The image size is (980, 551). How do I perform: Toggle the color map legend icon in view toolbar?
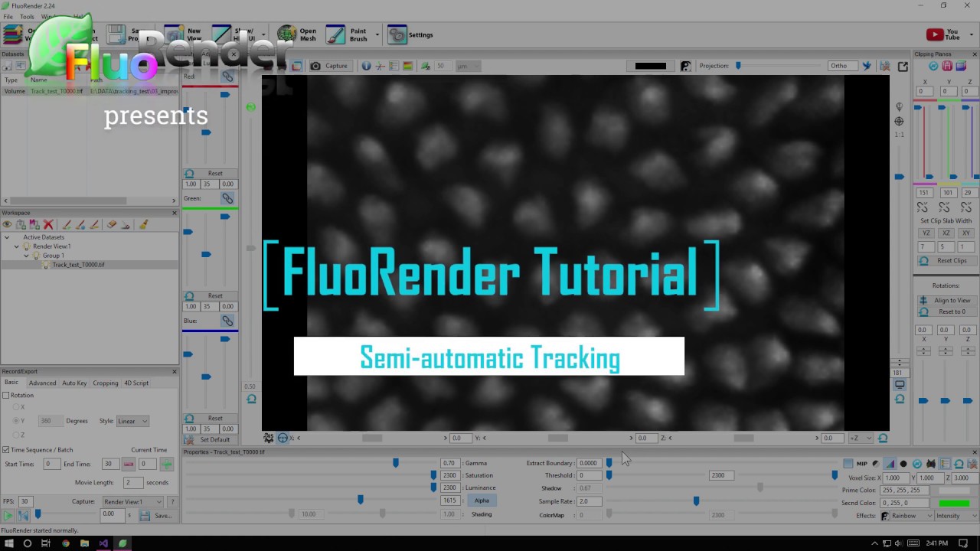pyautogui.click(x=407, y=66)
